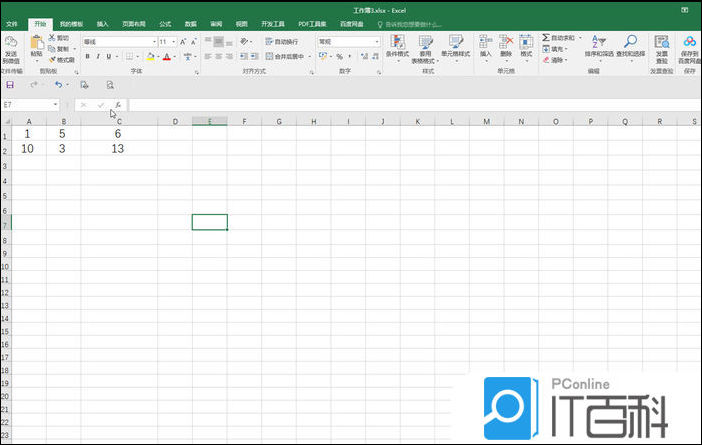Open Find & Select magnifier
Viewport: 702px width, 445px height.
point(630,42)
